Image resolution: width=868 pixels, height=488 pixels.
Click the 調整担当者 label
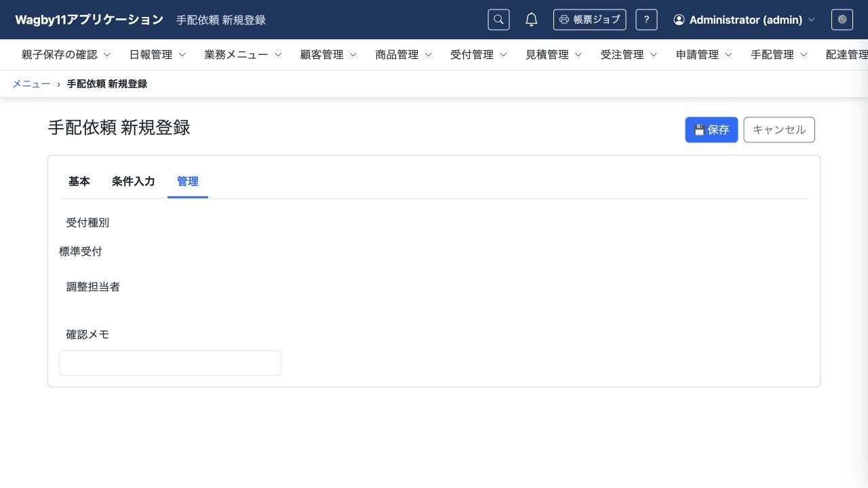[93, 287]
